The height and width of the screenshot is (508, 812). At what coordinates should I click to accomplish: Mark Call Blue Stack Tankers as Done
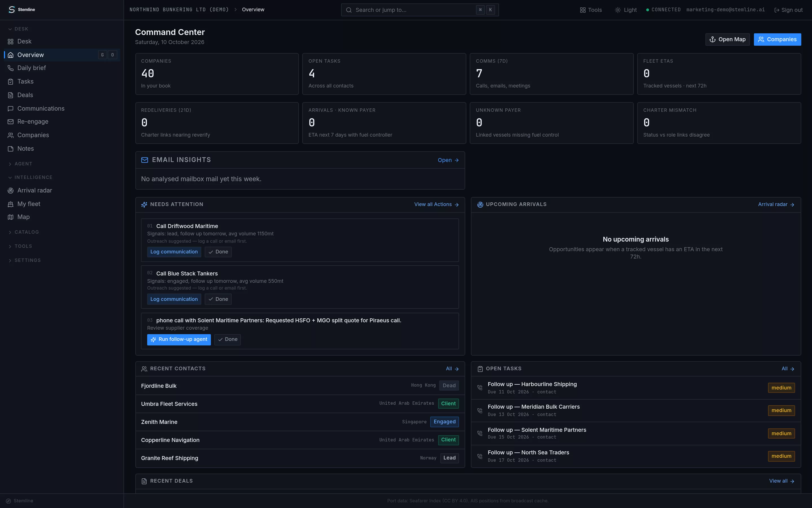tap(218, 299)
